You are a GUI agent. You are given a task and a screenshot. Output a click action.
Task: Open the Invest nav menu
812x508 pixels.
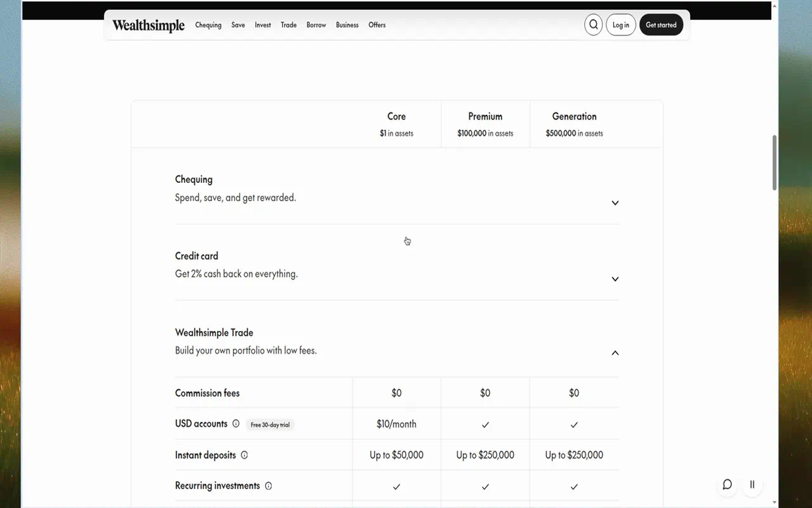point(263,25)
